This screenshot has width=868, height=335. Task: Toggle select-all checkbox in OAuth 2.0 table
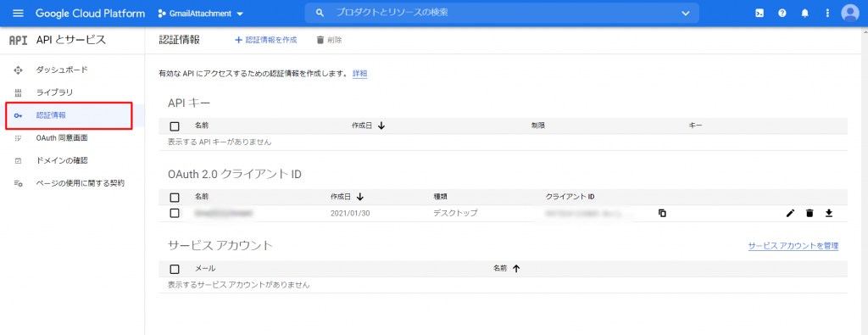[175, 197]
